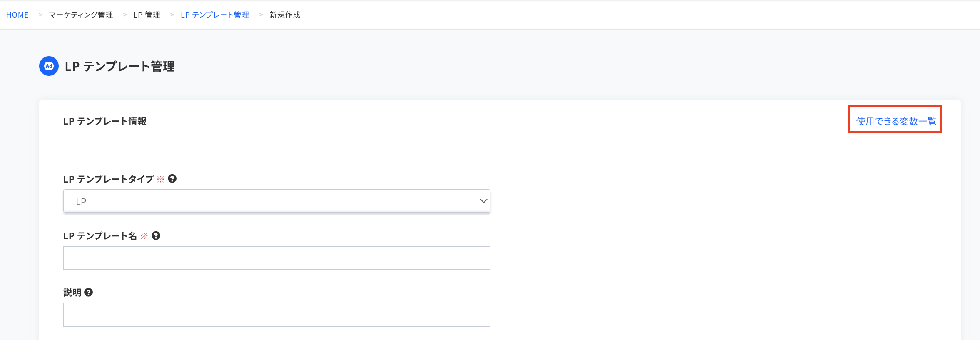Screen dimensions: 980x340
Task: Click help icon beside LP テンプレート名
Action: pos(156,236)
